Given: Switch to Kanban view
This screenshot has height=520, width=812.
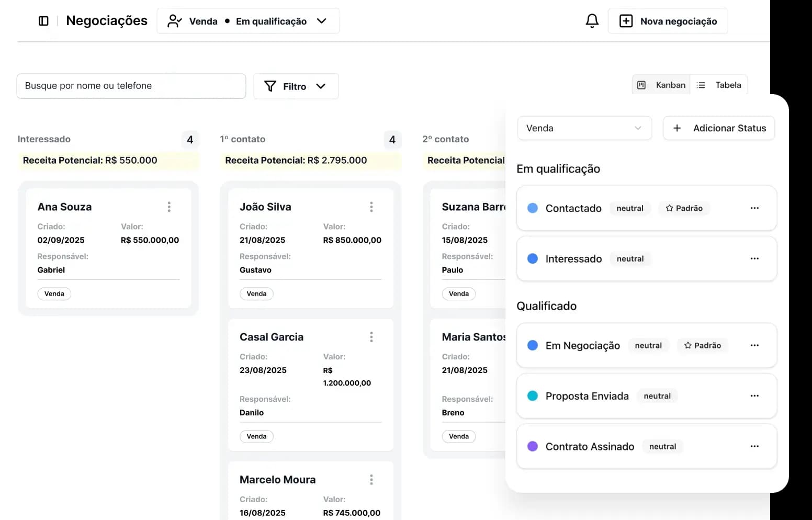Looking at the screenshot, I should point(661,85).
